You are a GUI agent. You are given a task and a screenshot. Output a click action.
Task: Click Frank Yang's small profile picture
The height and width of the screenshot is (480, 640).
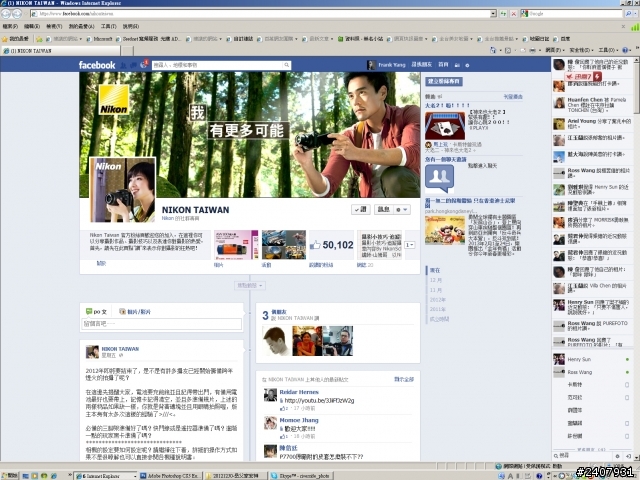[x=371, y=65]
